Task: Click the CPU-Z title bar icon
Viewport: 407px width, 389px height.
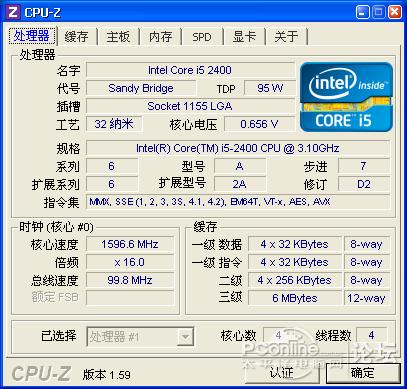Action: click(x=13, y=12)
